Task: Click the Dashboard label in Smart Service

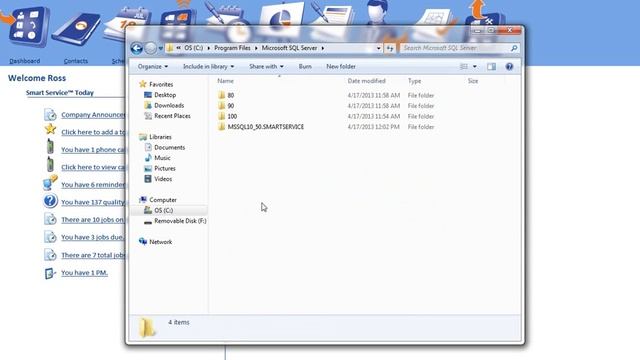Action: [x=24, y=61]
